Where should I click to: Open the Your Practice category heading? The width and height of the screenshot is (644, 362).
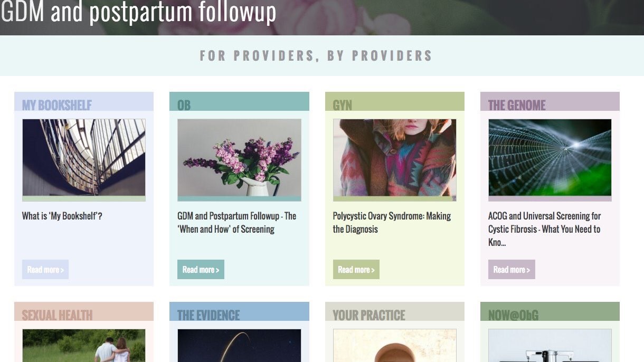[369, 315]
